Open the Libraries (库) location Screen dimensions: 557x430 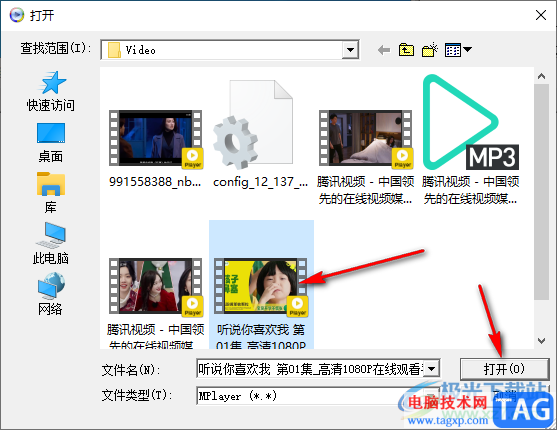pos(51,193)
